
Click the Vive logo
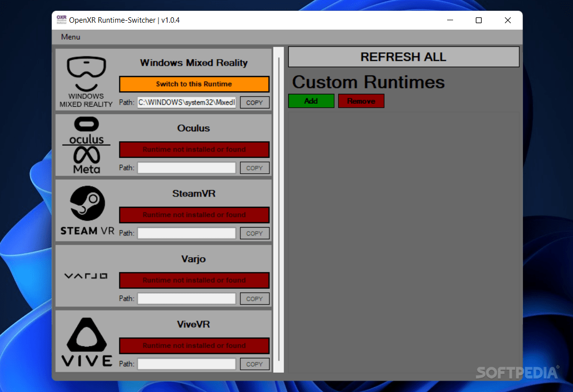87,342
